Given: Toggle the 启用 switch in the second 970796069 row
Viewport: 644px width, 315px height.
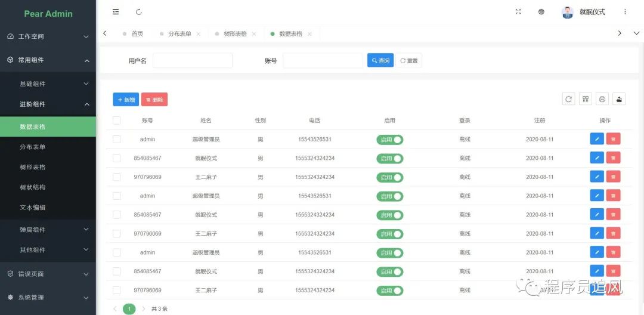Looking at the screenshot, I should pyautogui.click(x=390, y=234).
